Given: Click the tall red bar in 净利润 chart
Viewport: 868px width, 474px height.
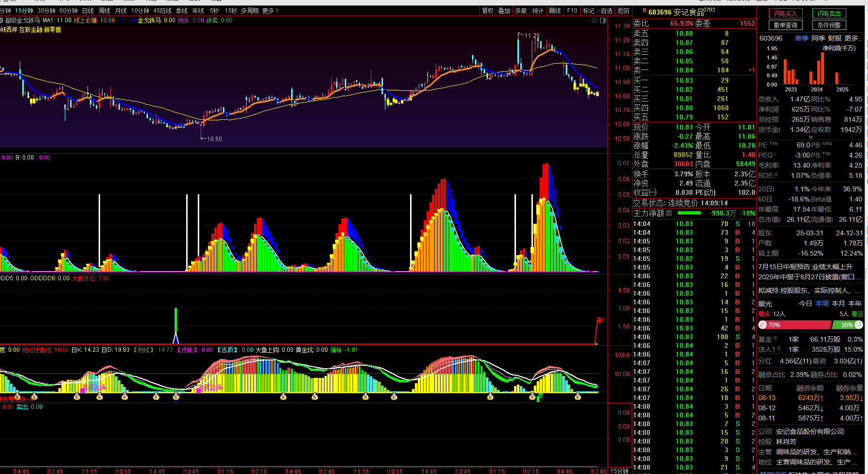Looking at the screenshot, I should (x=823, y=68).
